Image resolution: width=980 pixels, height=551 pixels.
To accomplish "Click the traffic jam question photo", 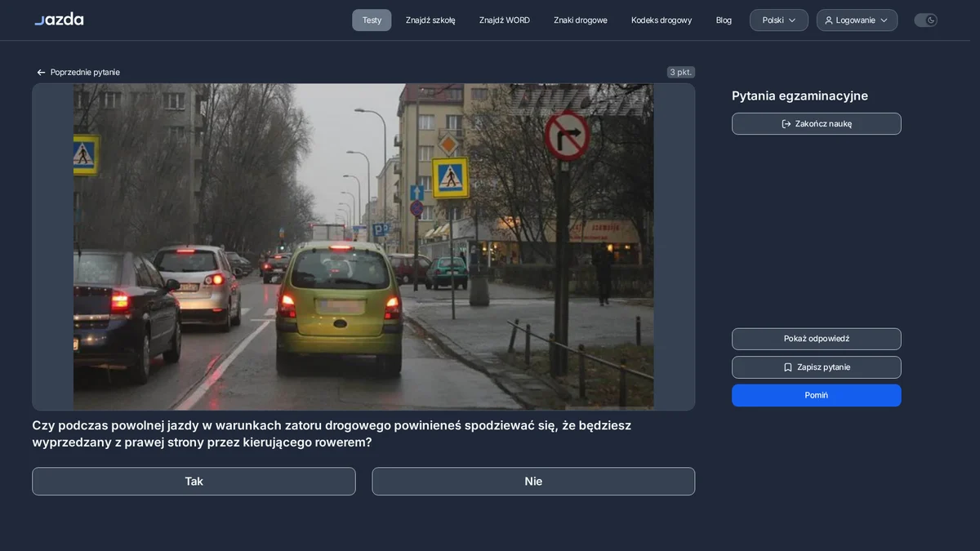I will [363, 247].
